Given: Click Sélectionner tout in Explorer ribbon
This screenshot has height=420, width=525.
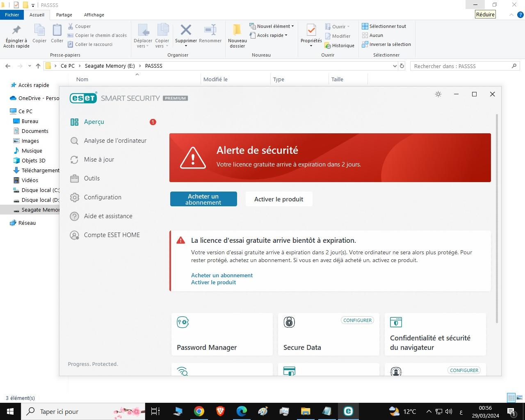Looking at the screenshot, I should [x=384, y=26].
